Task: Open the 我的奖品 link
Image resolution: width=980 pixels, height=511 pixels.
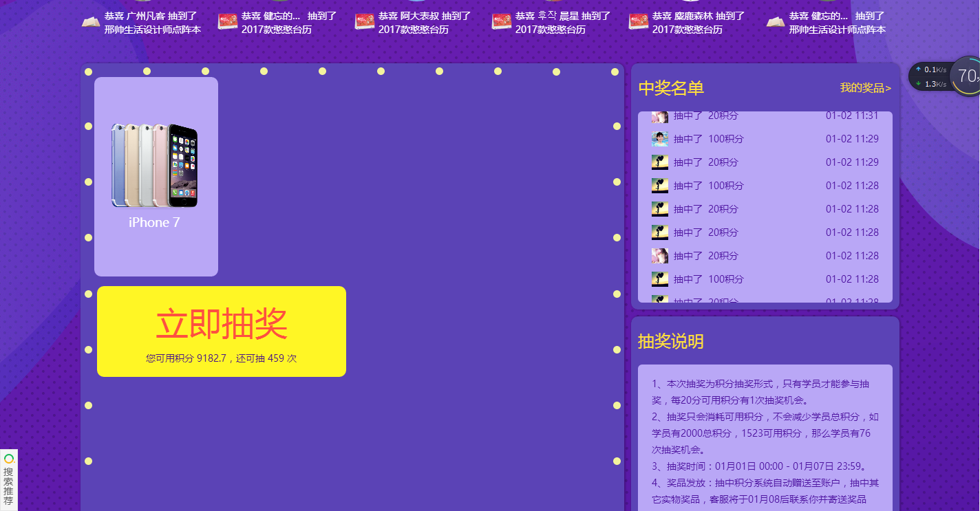Action: [x=865, y=88]
